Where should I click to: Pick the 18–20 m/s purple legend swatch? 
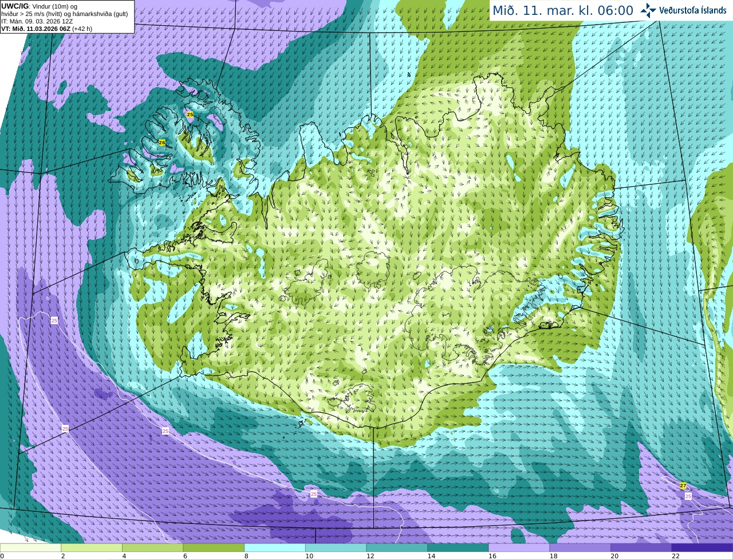(x=580, y=548)
